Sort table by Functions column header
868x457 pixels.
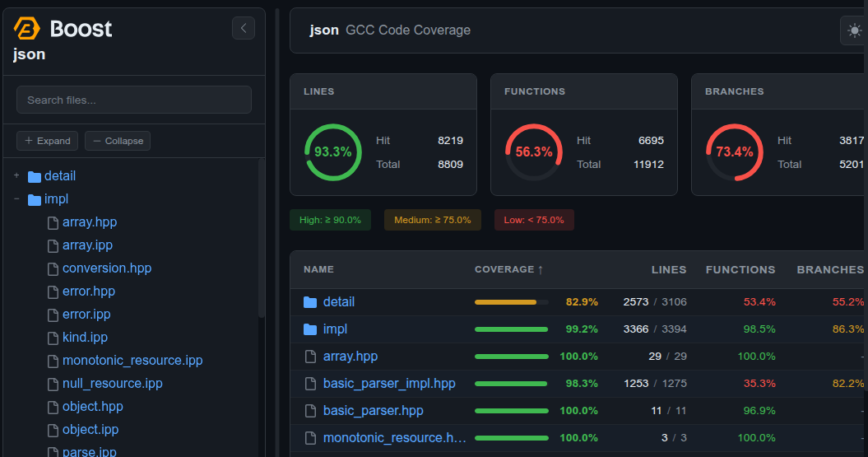pos(740,269)
